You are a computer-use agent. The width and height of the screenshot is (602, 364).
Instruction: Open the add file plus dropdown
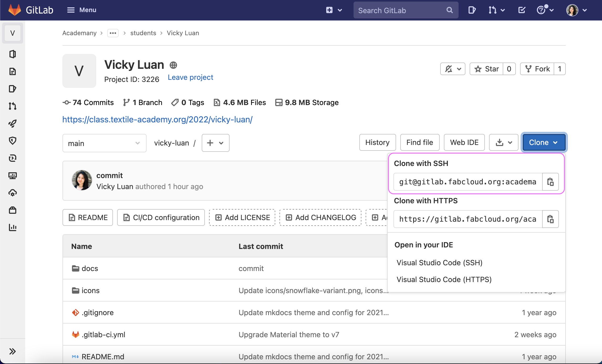point(215,143)
